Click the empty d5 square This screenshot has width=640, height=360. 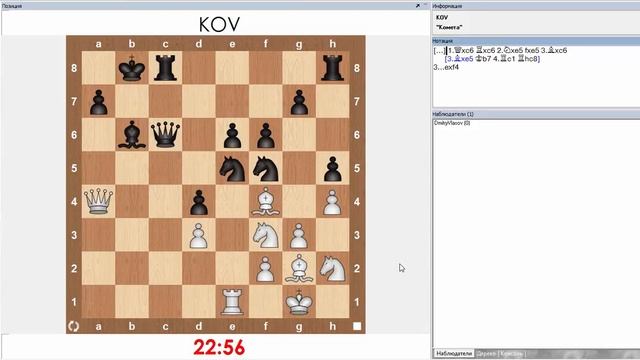pos(199,168)
